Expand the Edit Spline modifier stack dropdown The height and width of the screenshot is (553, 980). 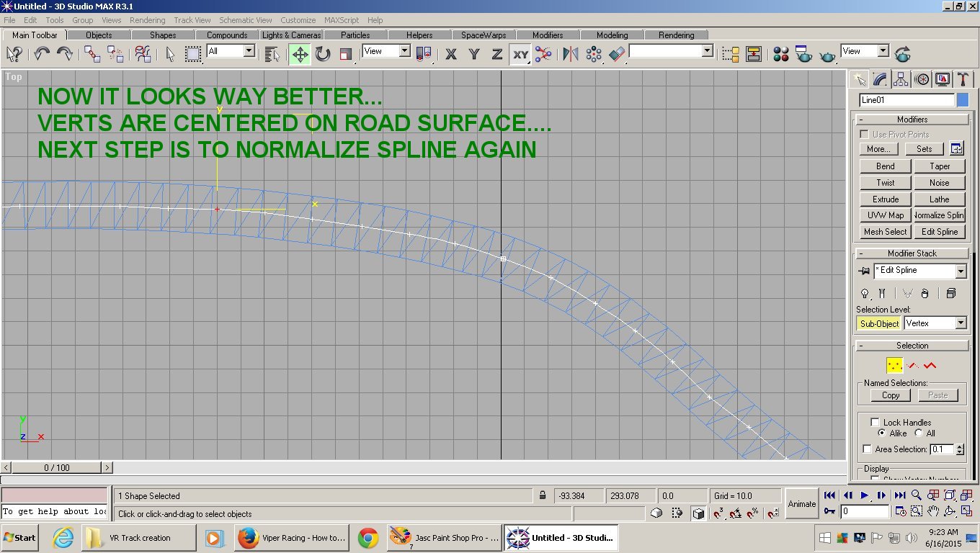(x=961, y=271)
